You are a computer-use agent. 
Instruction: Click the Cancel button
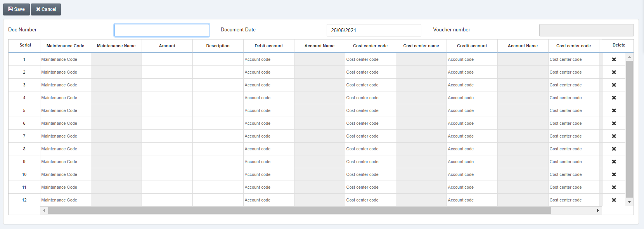click(46, 9)
